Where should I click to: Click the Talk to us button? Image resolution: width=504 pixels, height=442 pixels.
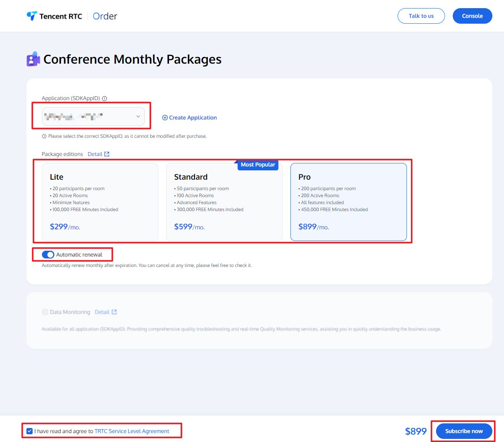point(421,16)
